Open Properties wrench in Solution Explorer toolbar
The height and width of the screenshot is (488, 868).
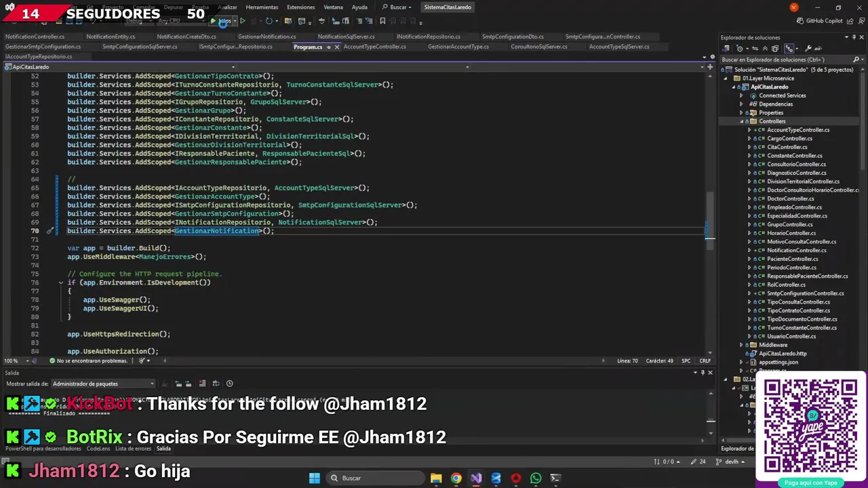click(808, 49)
